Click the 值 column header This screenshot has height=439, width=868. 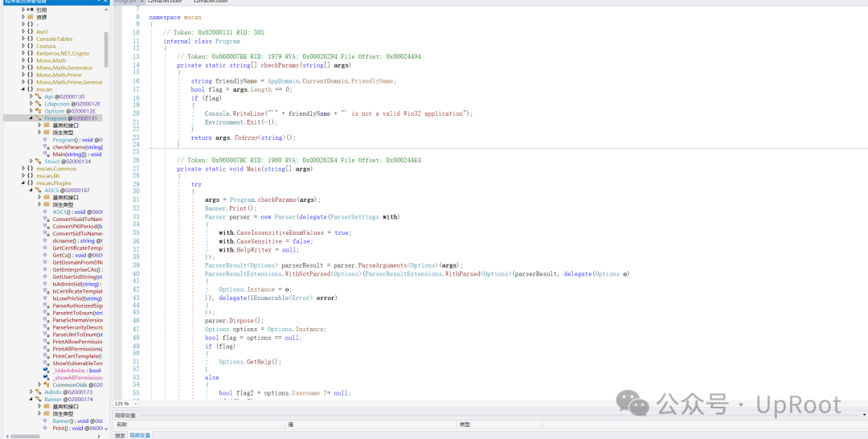tap(371, 425)
